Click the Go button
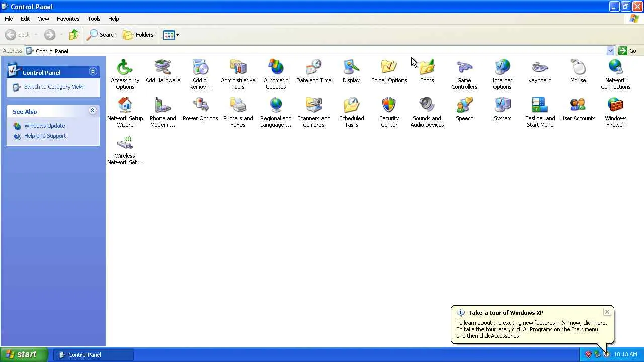The image size is (644, 362). pyautogui.click(x=627, y=51)
